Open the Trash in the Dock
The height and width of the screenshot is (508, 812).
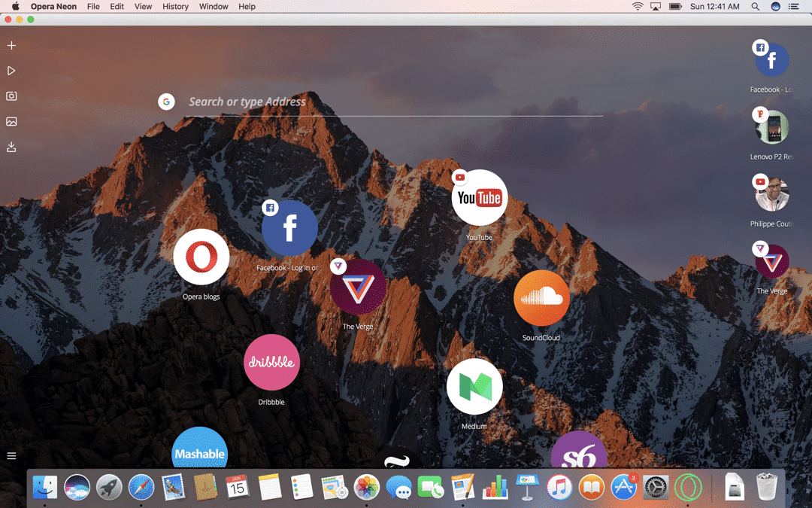767,486
